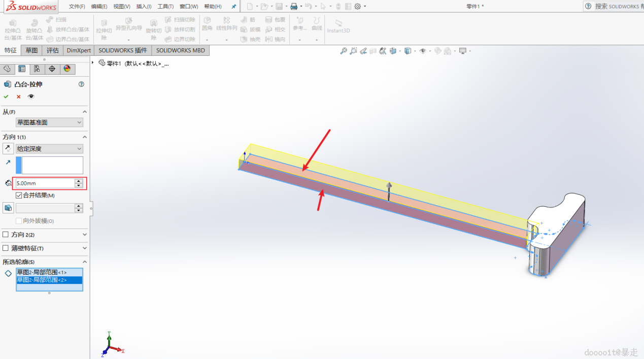Click the Save disk icon
644x359 pixels.
click(279, 7)
